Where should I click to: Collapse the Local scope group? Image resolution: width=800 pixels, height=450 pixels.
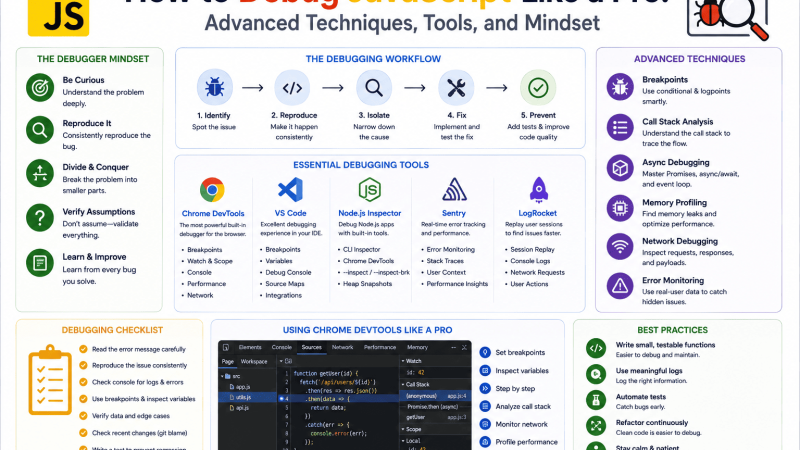pyautogui.click(x=403, y=440)
